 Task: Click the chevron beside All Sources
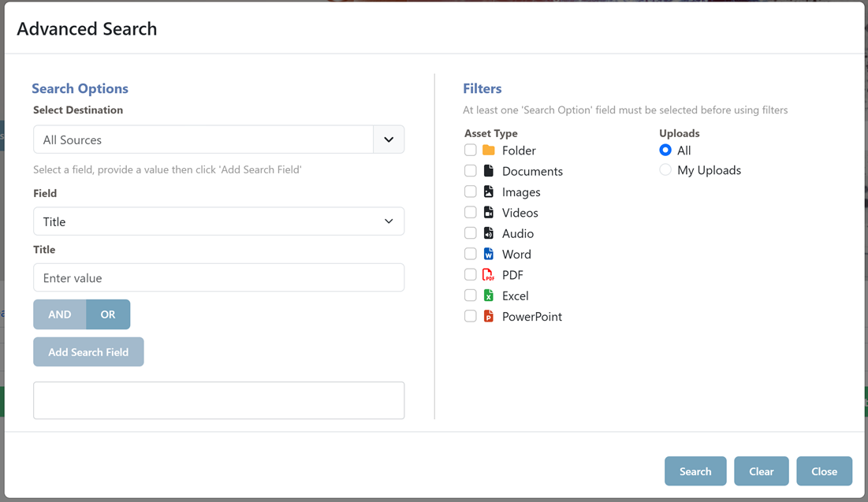coord(389,139)
